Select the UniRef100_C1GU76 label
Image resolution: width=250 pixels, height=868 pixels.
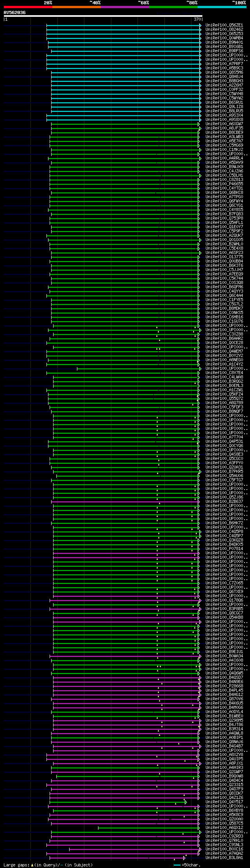coord(224,321)
